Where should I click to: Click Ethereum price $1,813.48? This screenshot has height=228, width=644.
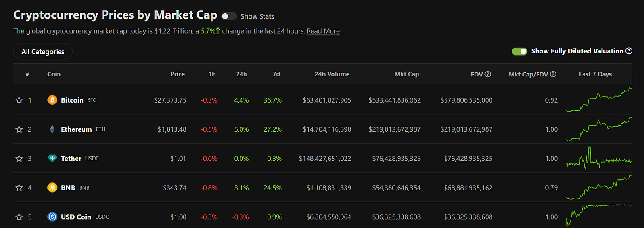[x=172, y=129]
